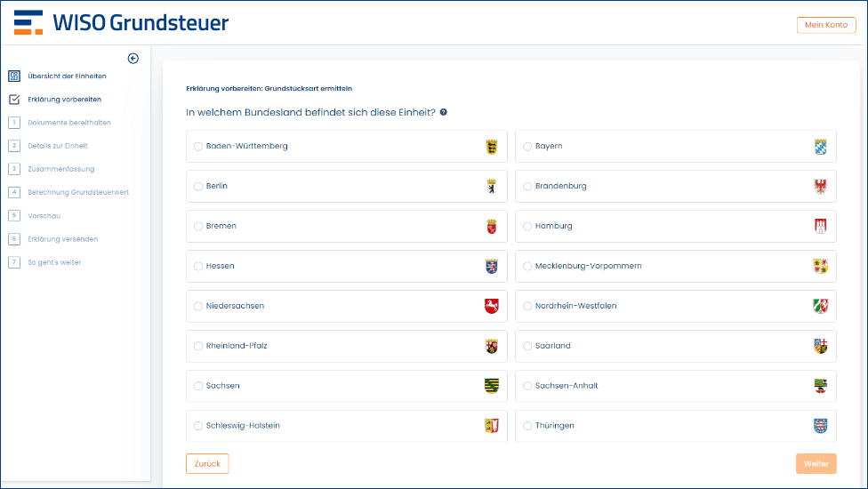The image size is (868, 489).
Task: Click the question text about Bundesland
Action: coord(310,112)
